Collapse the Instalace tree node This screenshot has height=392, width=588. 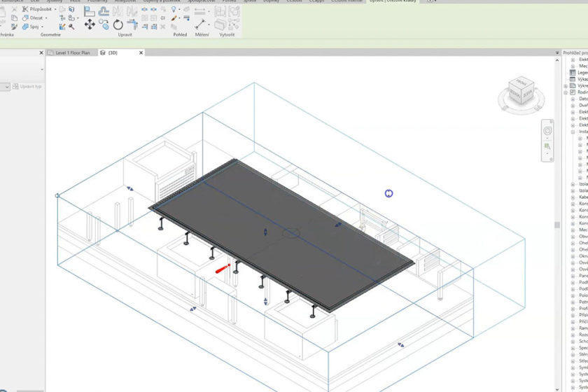pos(573,132)
